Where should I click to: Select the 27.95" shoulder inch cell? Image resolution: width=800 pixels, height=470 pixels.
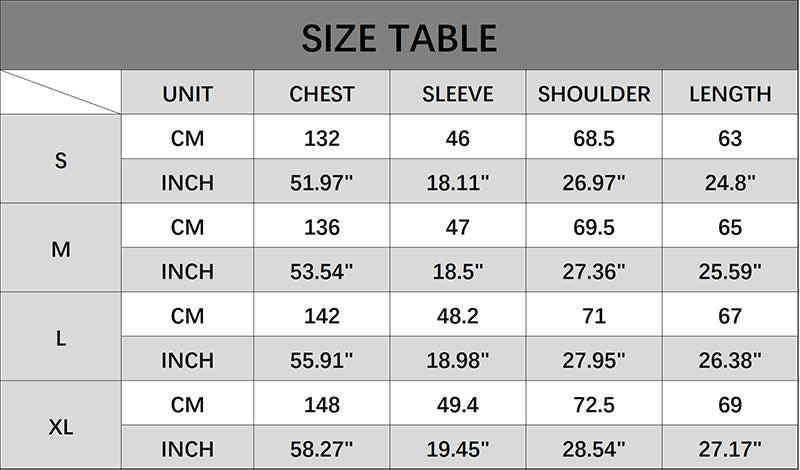click(594, 360)
